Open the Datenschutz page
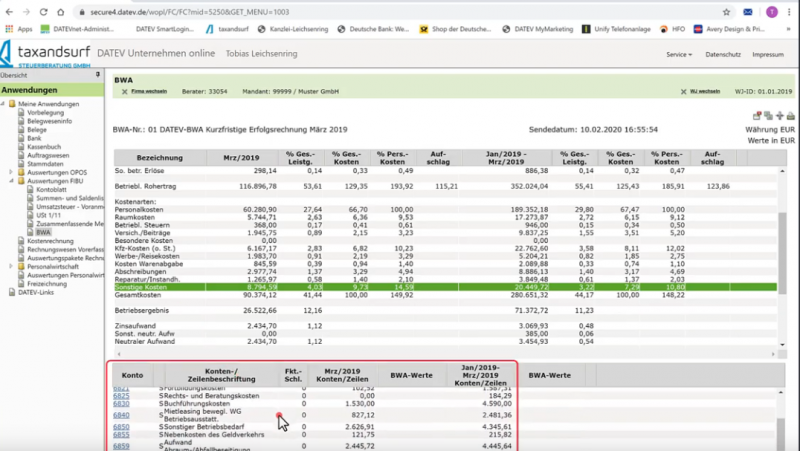 722,54
